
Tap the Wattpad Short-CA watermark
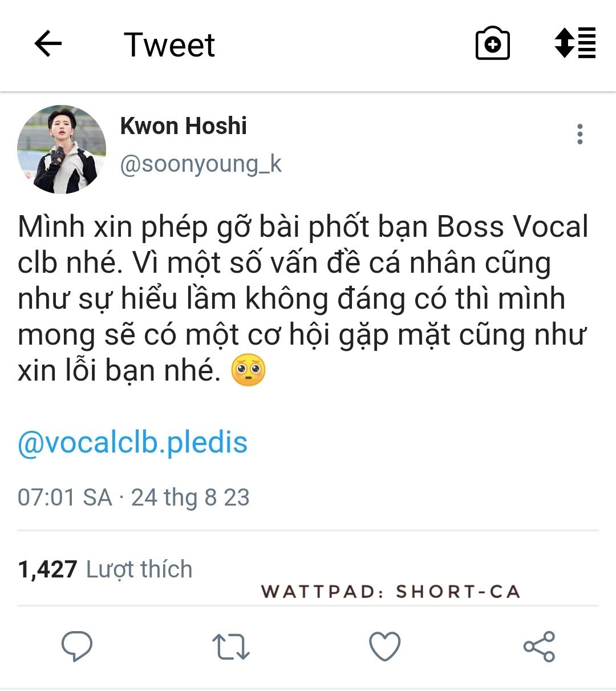(x=391, y=592)
